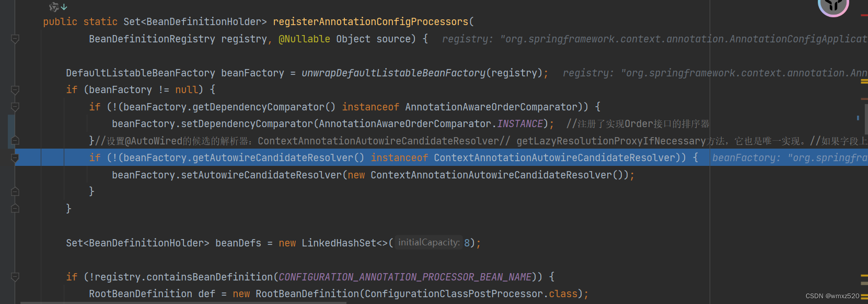Click the fold end marker on the AutoWired comment line
This screenshot has width=868, height=304.
[15, 140]
